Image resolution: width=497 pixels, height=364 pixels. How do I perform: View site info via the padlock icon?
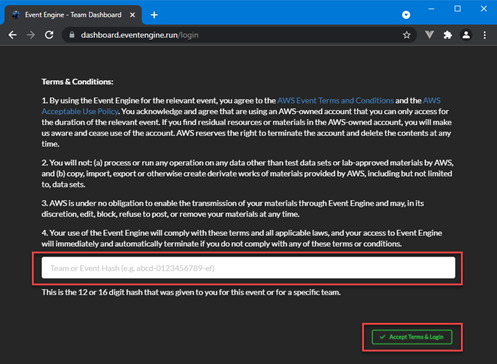(x=72, y=35)
